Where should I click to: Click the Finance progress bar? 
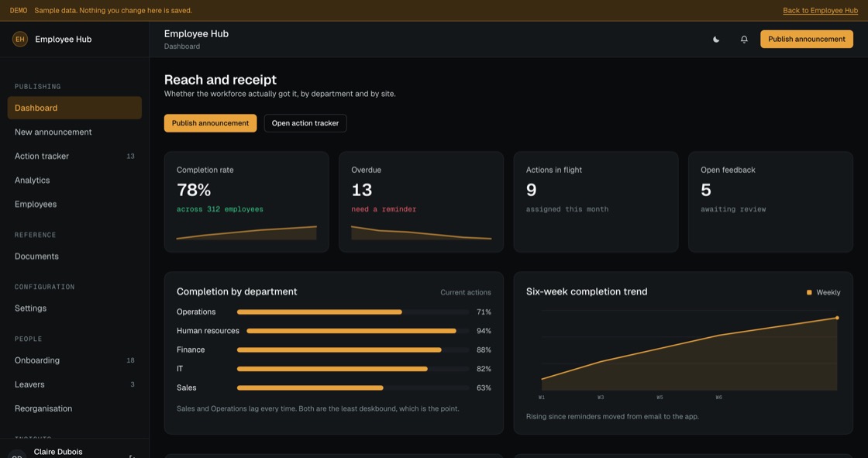353,350
